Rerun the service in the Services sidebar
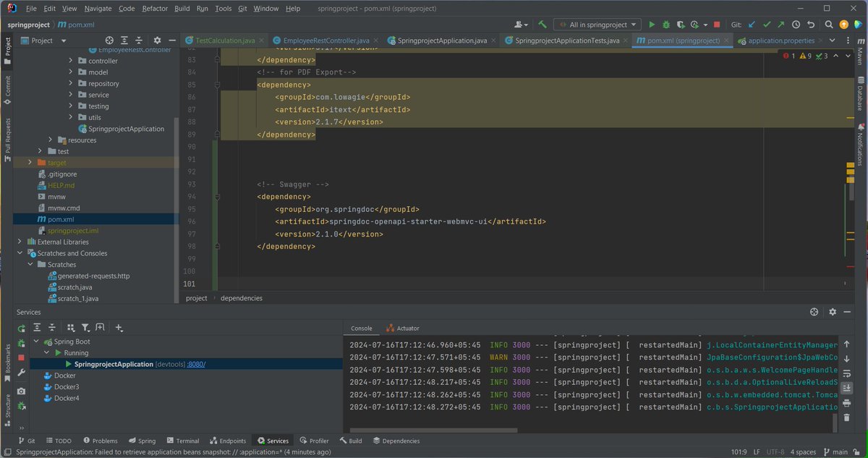Viewport: 868px width, 458px height. (x=21, y=328)
